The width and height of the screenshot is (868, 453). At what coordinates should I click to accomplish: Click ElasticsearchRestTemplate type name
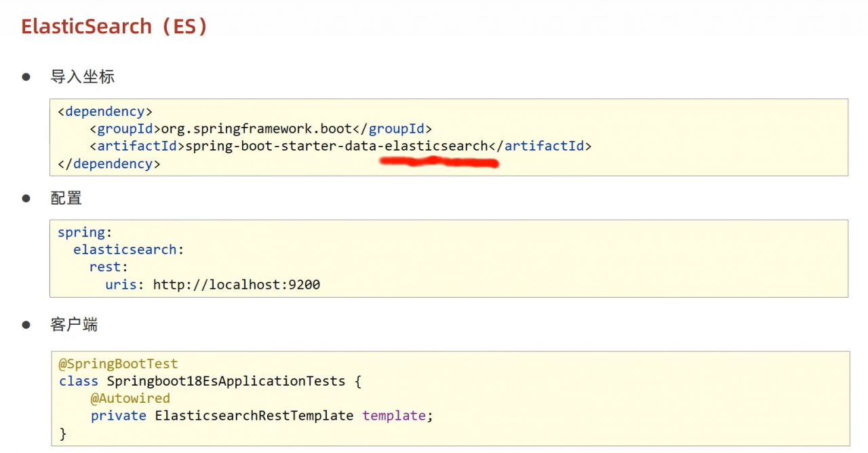tap(254, 416)
